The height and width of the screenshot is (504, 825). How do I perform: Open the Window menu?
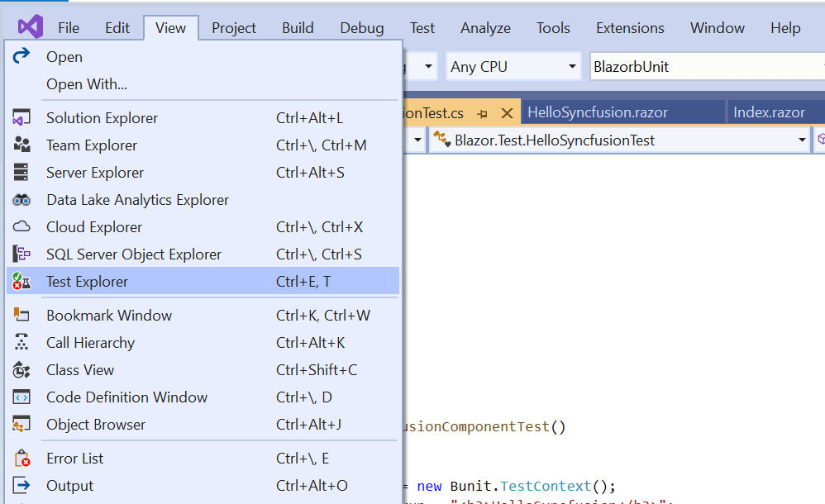pos(718,28)
